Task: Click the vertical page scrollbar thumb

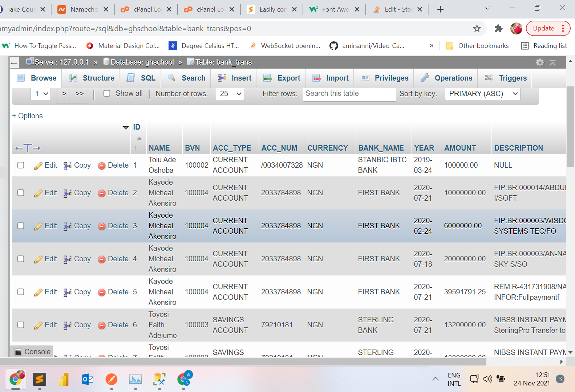Action: 570,127
